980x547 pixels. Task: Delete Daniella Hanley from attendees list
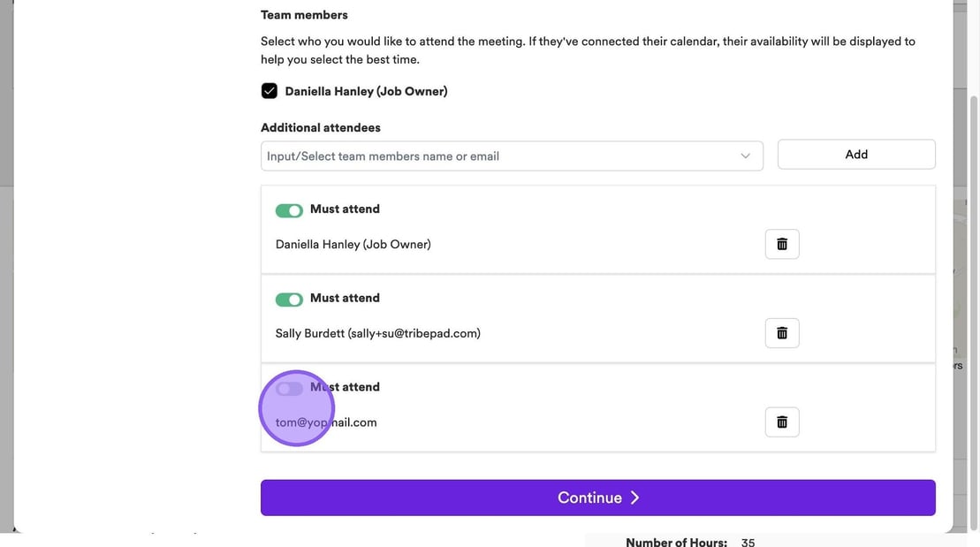click(782, 244)
